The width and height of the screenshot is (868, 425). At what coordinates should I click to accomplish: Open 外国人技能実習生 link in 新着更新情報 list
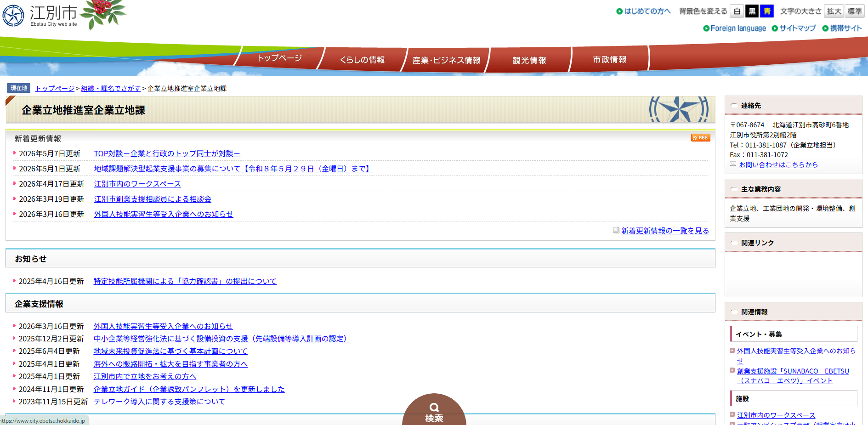click(164, 214)
